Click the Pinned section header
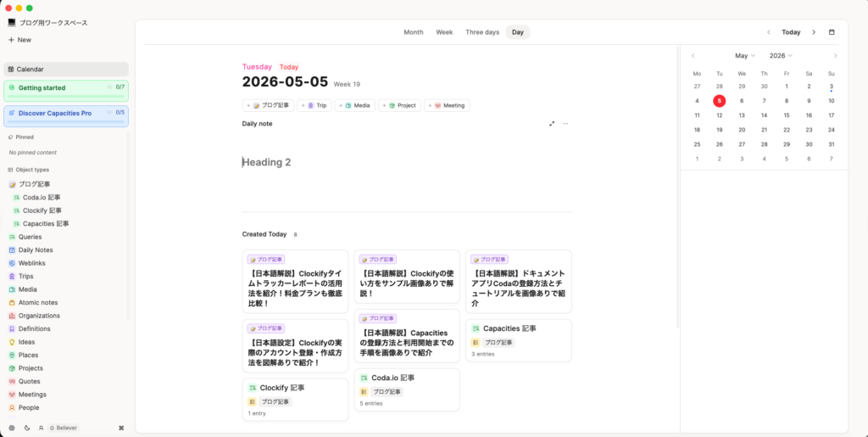Image resolution: width=868 pixels, height=437 pixels. click(x=21, y=137)
